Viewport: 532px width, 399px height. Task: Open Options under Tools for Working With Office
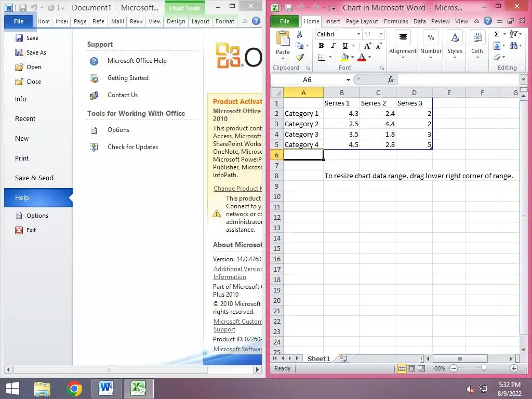point(118,130)
